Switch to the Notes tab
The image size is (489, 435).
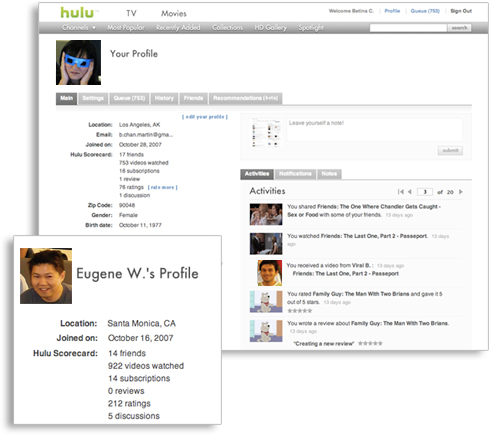329,174
